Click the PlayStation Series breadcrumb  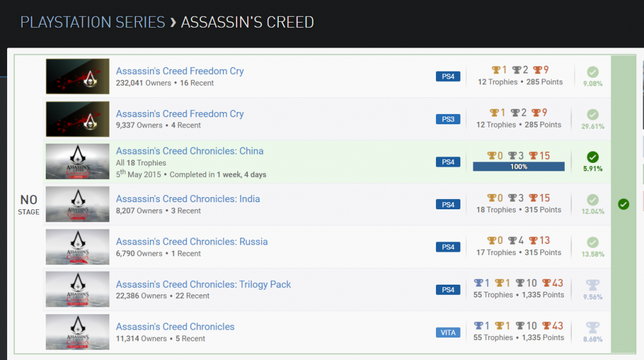click(93, 23)
